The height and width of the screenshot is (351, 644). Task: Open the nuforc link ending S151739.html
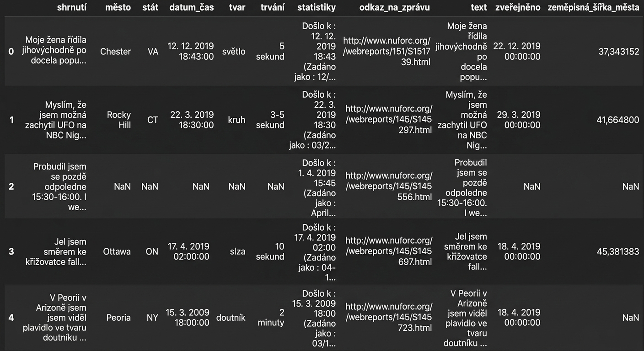tap(387, 51)
